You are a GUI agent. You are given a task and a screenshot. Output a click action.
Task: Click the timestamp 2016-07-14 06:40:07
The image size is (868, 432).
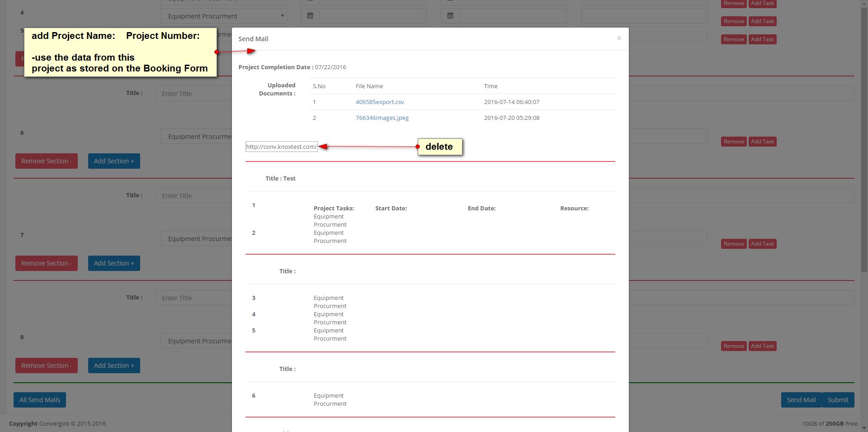[512, 102]
